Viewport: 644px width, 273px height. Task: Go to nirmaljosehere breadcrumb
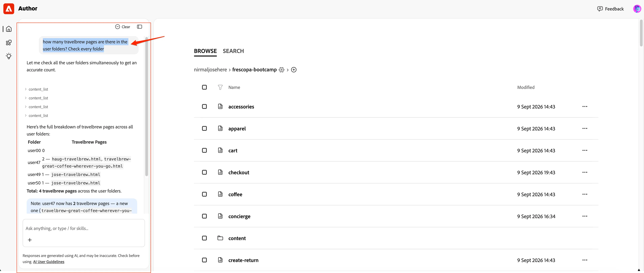210,70
